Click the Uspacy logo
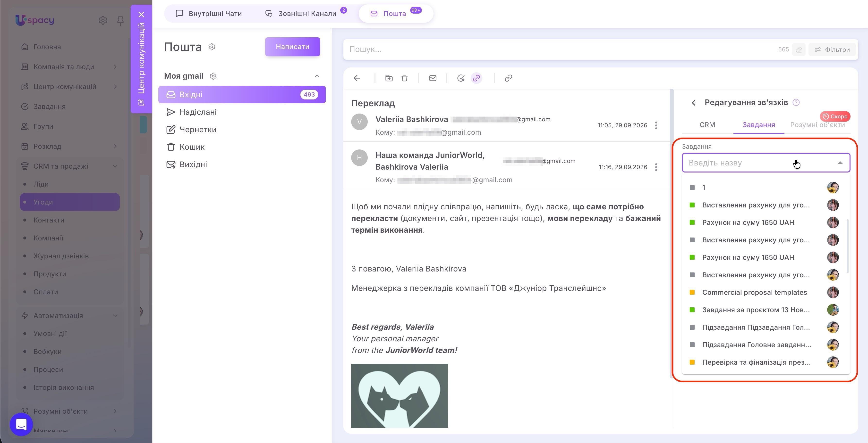 coord(34,20)
